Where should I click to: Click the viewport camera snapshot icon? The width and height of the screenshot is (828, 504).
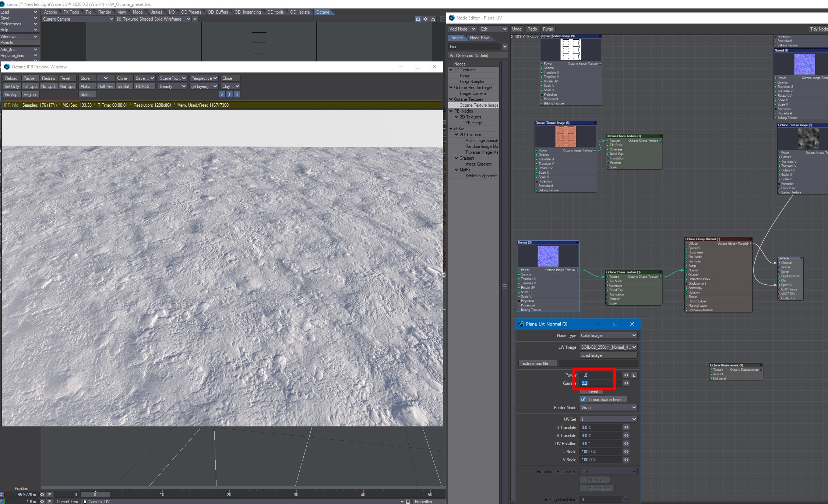click(418, 19)
